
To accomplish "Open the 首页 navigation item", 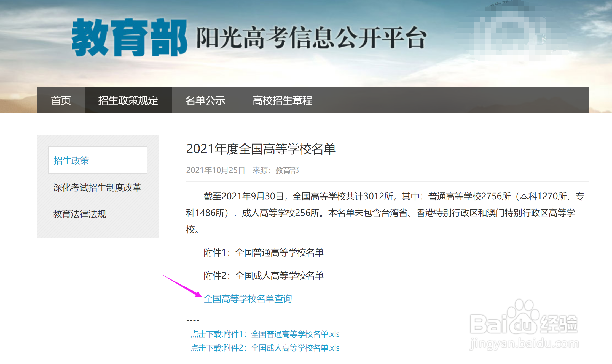I will 61,100.
